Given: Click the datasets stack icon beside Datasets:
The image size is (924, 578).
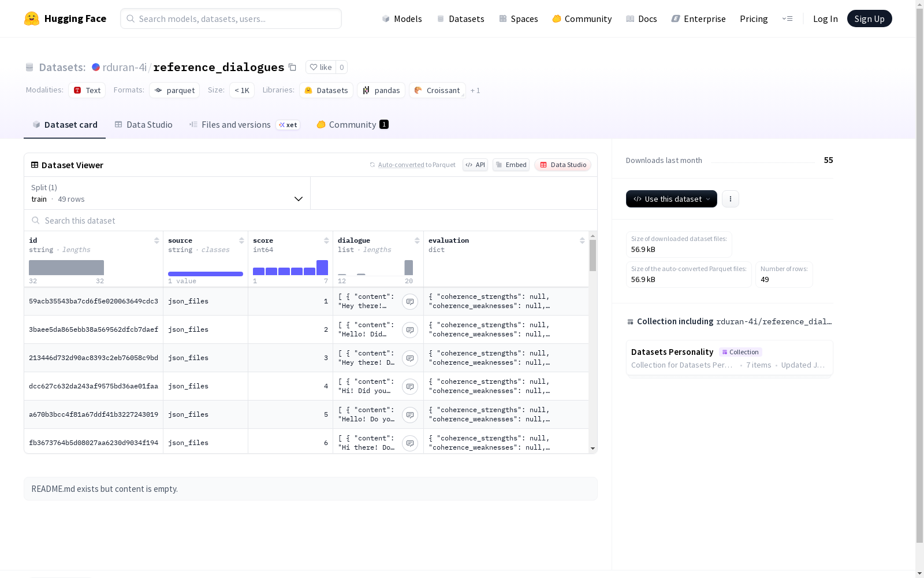Looking at the screenshot, I should click(x=29, y=68).
